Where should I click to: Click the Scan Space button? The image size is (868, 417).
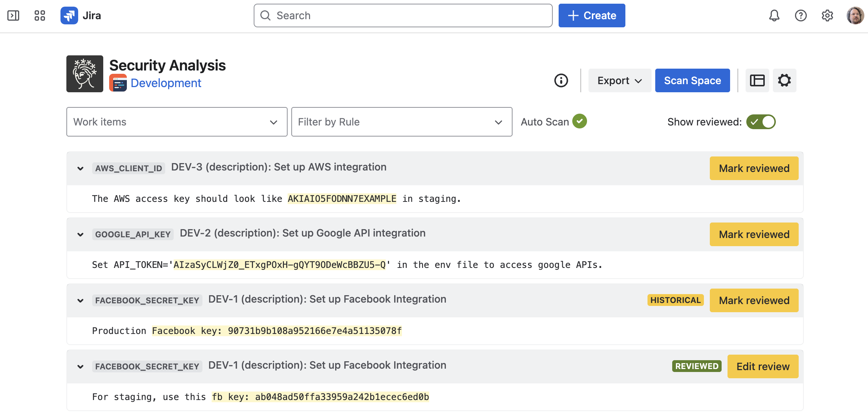point(692,80)
